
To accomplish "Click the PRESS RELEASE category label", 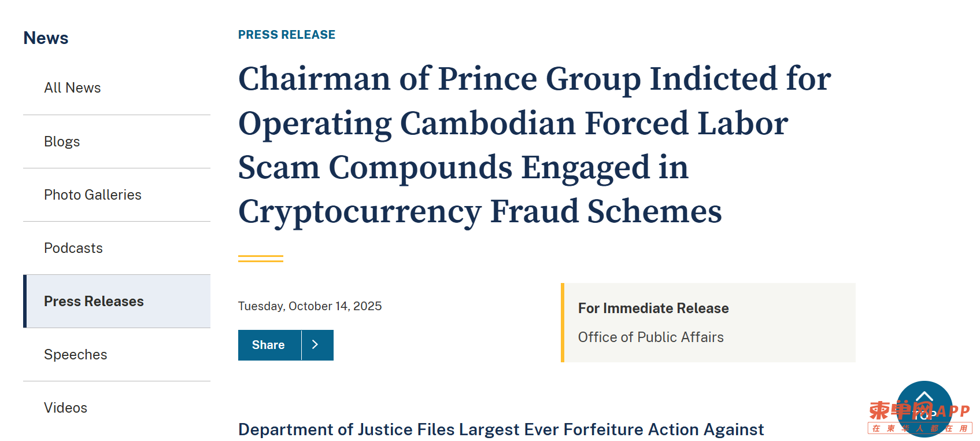I will 286,35.
